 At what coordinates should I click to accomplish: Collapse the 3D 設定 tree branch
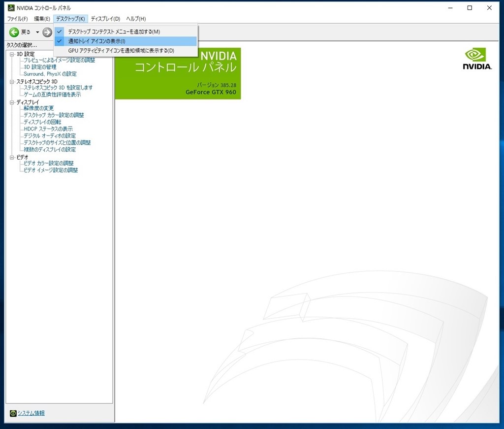pos(11,54)
